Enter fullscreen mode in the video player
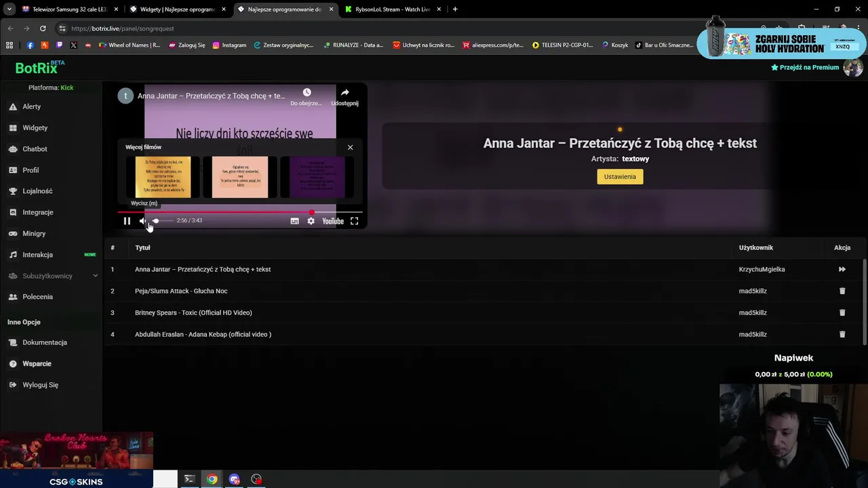868x488 pixels. pyautogui.click(x=354, y=221)
